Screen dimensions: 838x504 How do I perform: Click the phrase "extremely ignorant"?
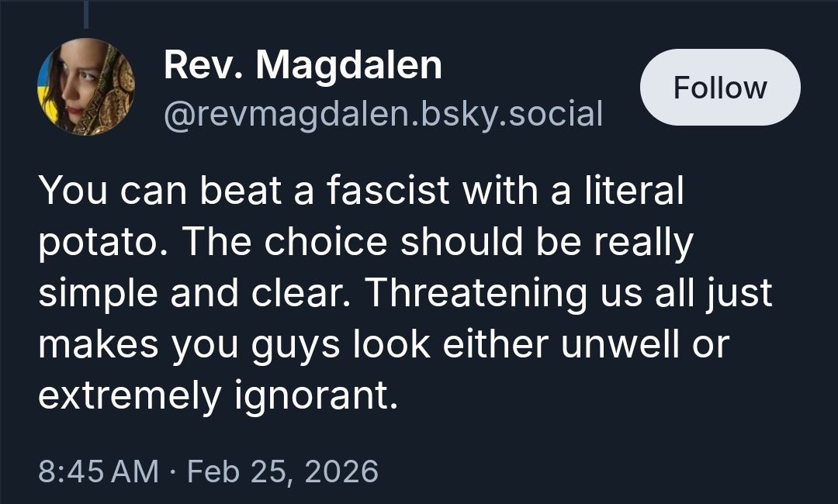[217, 396]
